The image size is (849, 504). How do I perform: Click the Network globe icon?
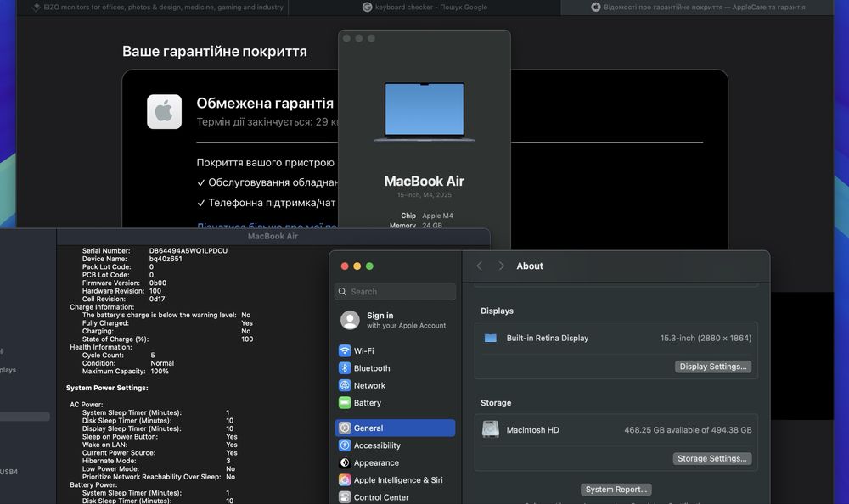pyautogui.click(x=345, y=385)
